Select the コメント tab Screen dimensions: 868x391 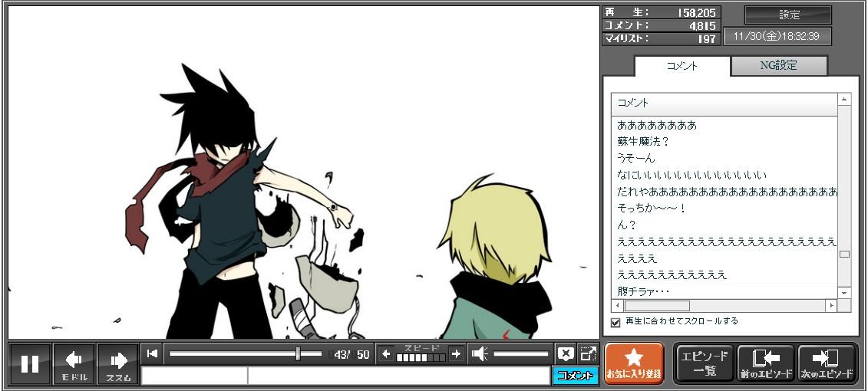pyautogui.click(x=682, y=66)
